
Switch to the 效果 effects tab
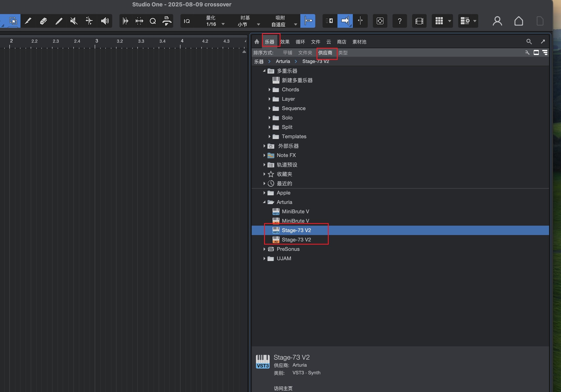(285, 42)
